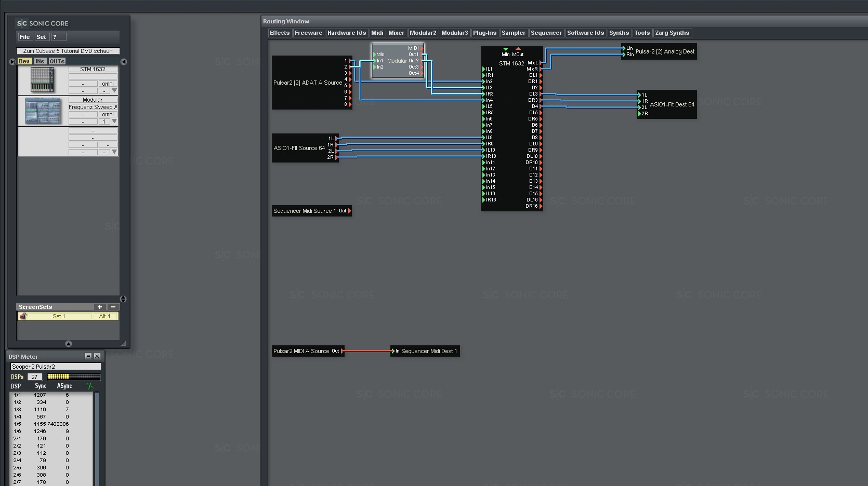
Task: Switch to the Dev tab
Action: (x=24, y=61)
